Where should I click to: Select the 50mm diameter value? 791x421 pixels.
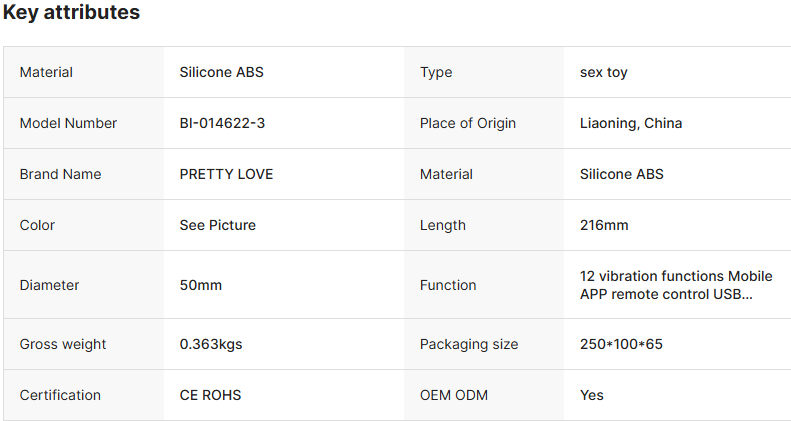200,285
